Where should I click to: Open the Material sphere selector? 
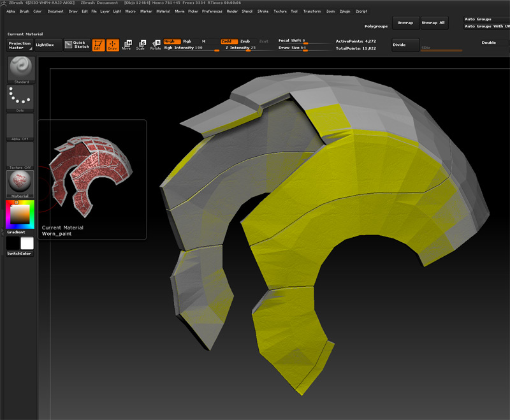[x=21, y=184]
